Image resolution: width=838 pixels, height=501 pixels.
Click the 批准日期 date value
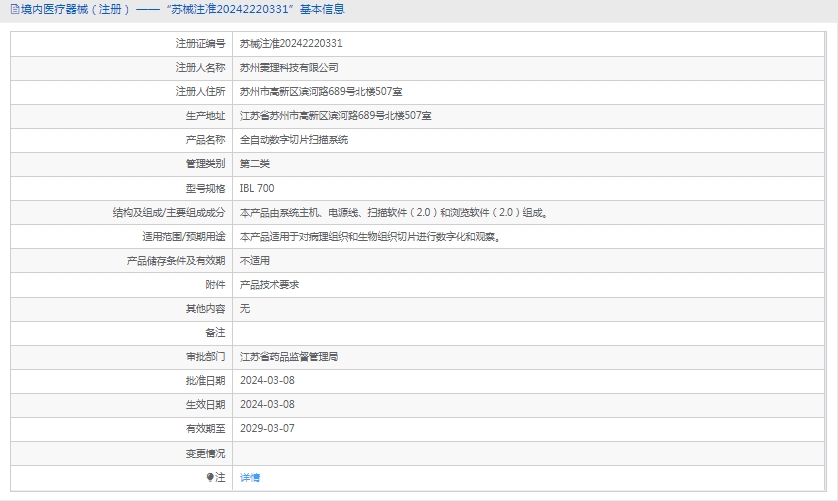pos(268,380)
